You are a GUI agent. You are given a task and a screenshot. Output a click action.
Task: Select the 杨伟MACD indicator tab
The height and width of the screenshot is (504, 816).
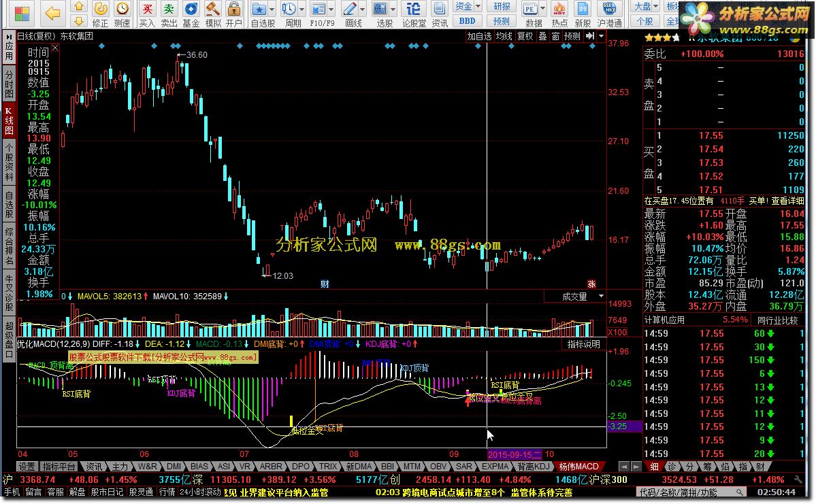tap(579, 467)
